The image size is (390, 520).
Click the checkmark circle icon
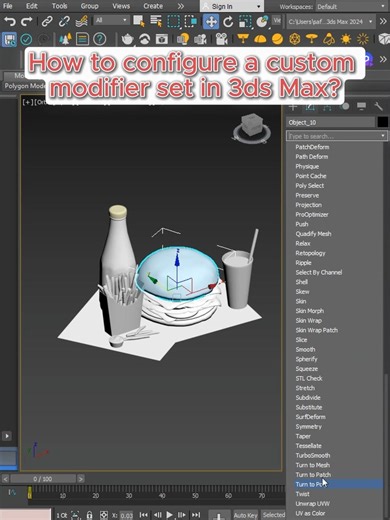pos(26,39)
